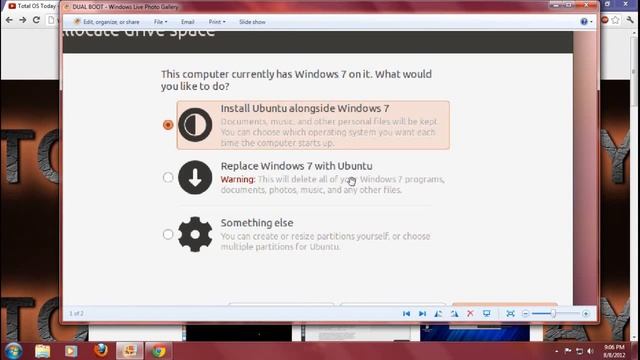
Task: Rotate photo clockwise
Action: pos(454,313)
